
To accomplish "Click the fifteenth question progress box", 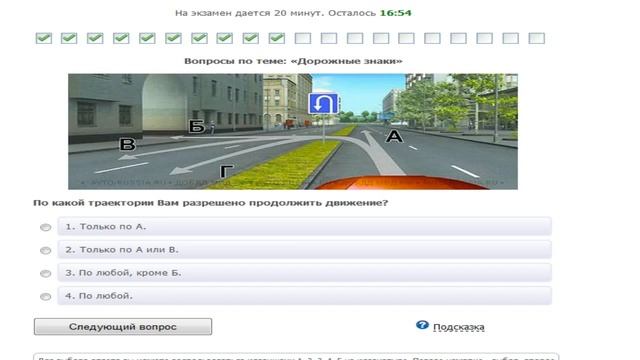I will point(407,38).
